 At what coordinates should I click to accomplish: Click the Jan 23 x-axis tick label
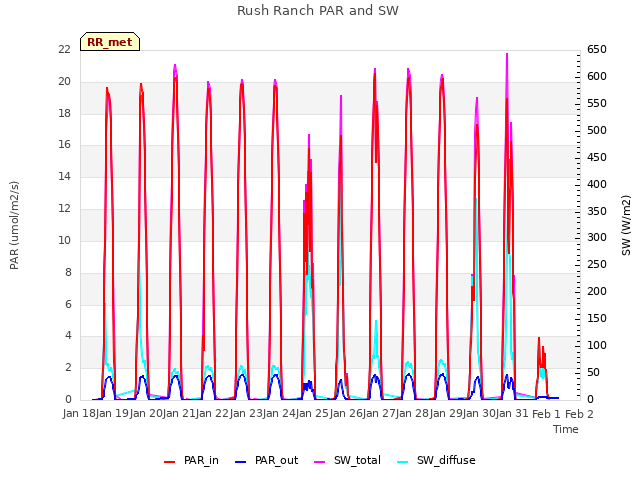coord(245,414)
